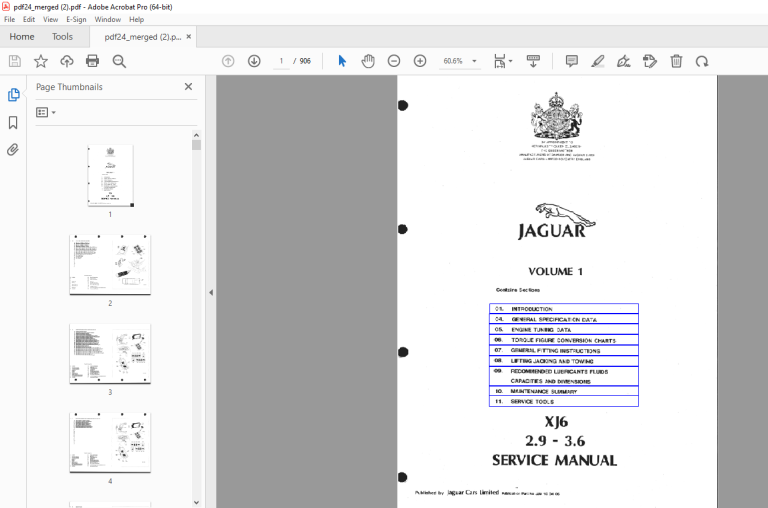
Task: Open the File menu
Action: 9,20
